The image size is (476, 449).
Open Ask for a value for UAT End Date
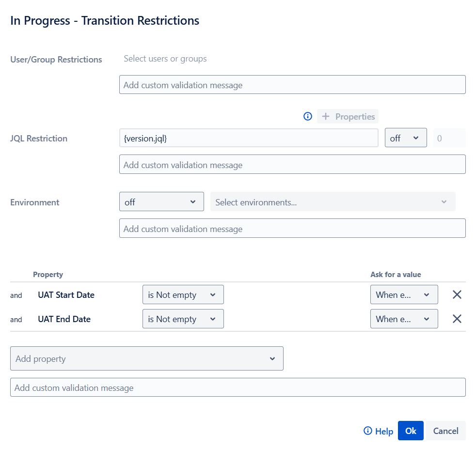404,319
